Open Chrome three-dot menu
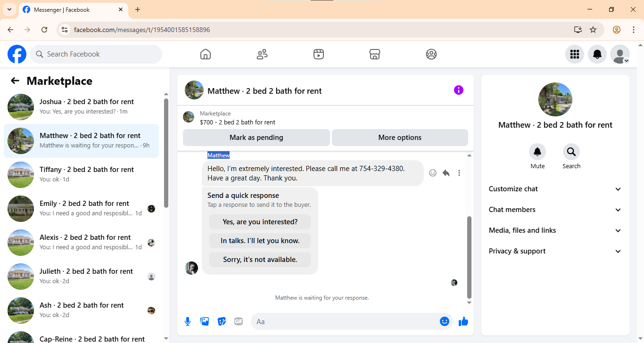The height and width of the screenshot is (343, 644). point(634,30)
